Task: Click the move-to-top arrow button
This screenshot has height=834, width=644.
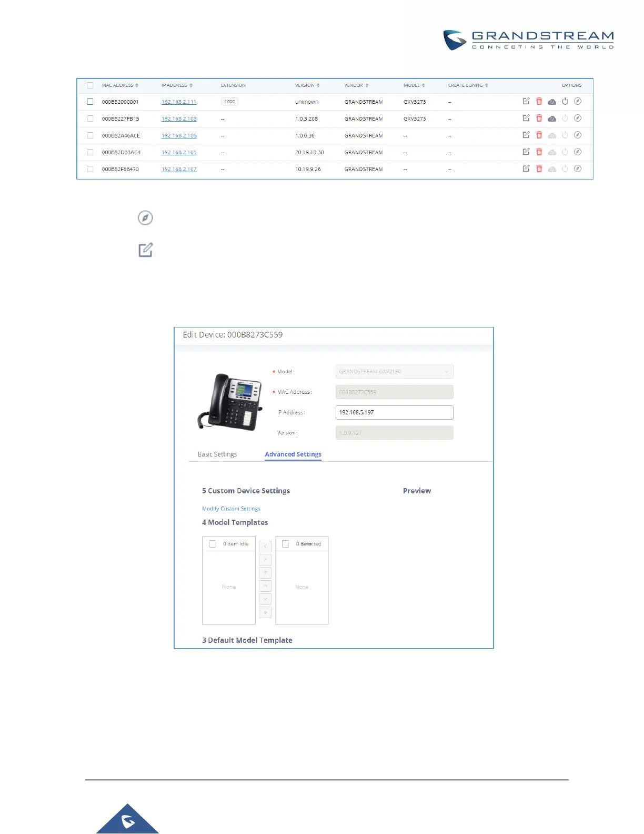Action: pyautogui.click(x=265, y=573)
